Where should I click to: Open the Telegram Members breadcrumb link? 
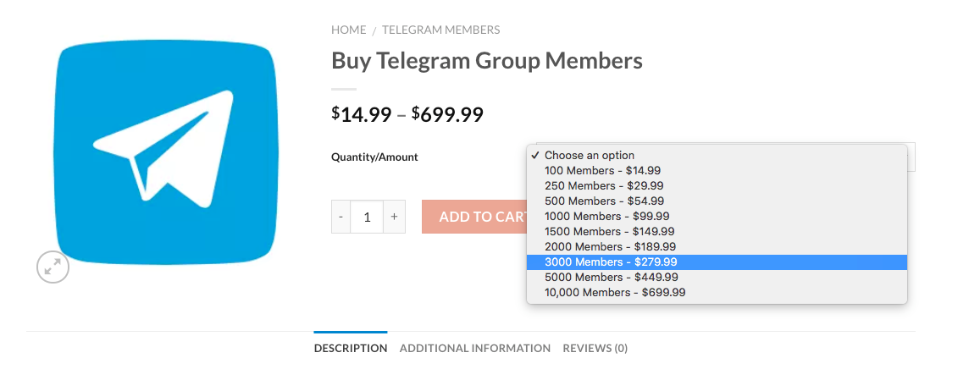(440, 30)
